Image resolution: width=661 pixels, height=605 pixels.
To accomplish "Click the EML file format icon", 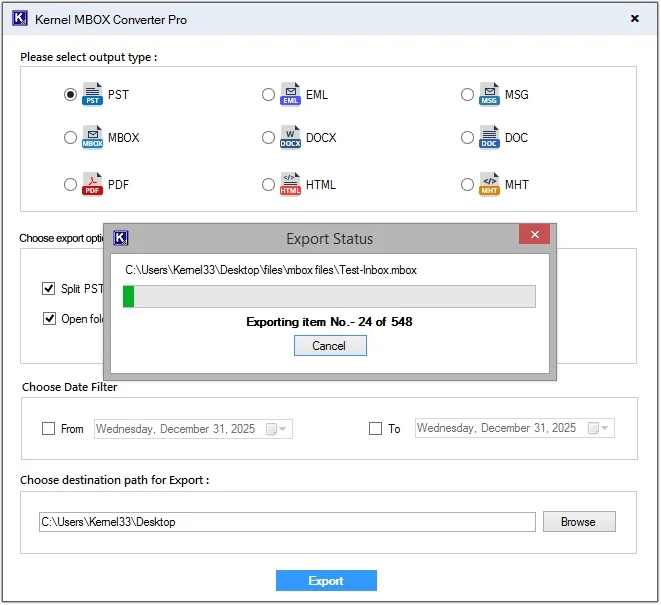I will 290,94.
